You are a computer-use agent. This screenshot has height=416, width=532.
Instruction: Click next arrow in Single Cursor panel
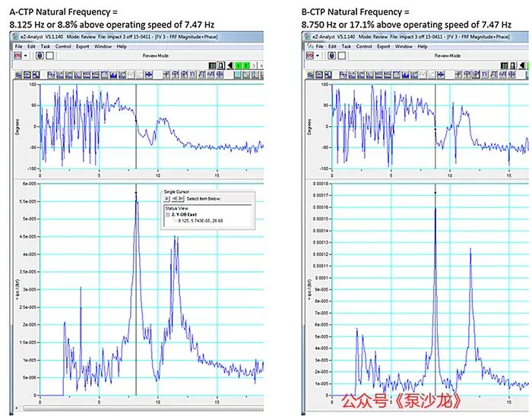[181, 199]
